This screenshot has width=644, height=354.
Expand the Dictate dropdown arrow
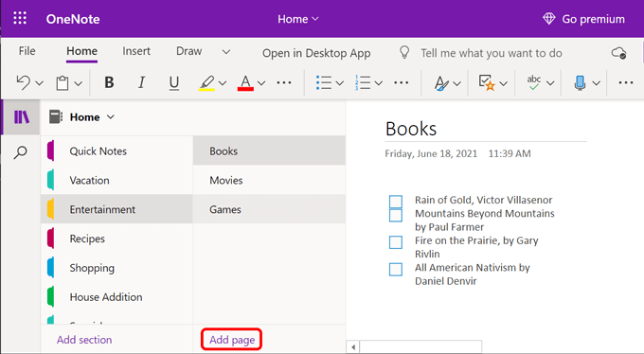597,83
